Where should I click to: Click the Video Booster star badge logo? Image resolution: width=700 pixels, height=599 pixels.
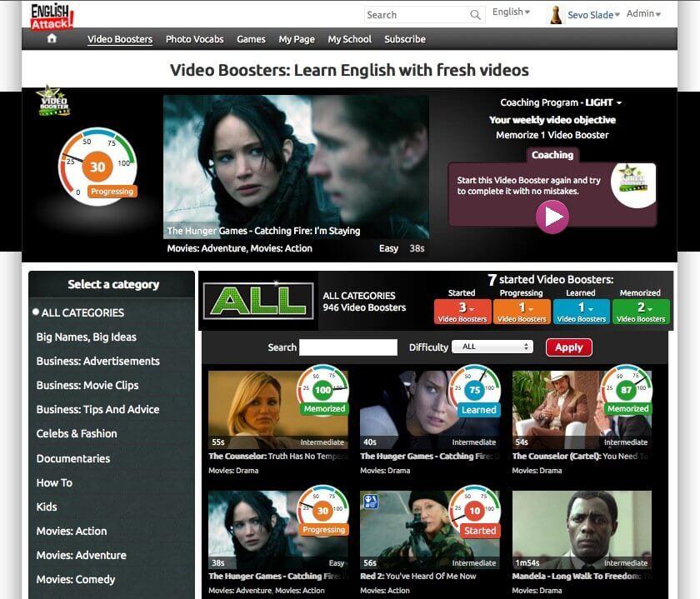click(x=53, y=101)
